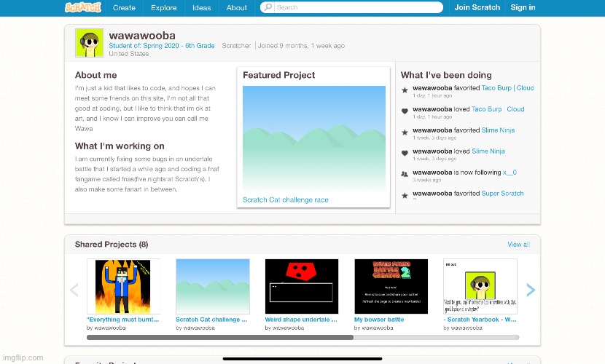Screen dimensions: 605x364
Task: Click Sign in
Action: click(523, 7)
